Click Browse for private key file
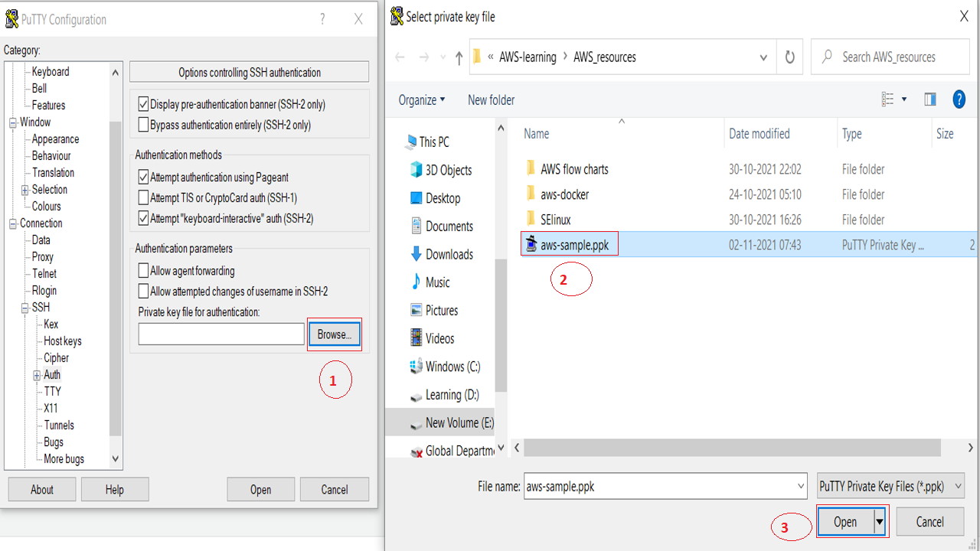This screenshot has height=551, width=980. [x=335, y=334]
